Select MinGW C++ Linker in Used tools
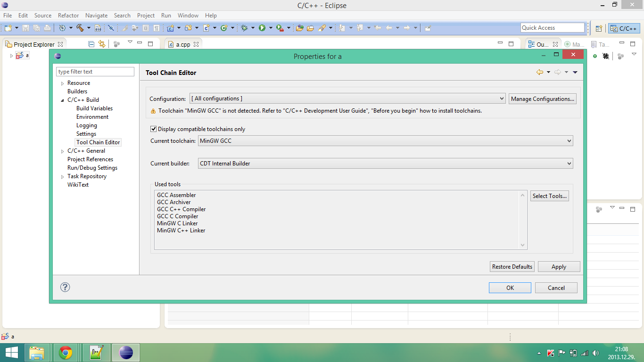Screen dimensions: 644x362 pos(181,230)
